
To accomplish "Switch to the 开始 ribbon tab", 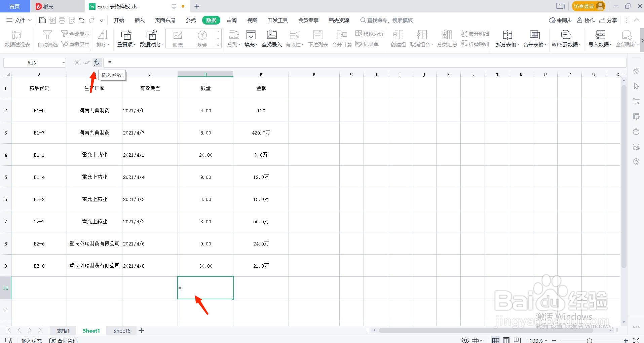I will 119,20.
